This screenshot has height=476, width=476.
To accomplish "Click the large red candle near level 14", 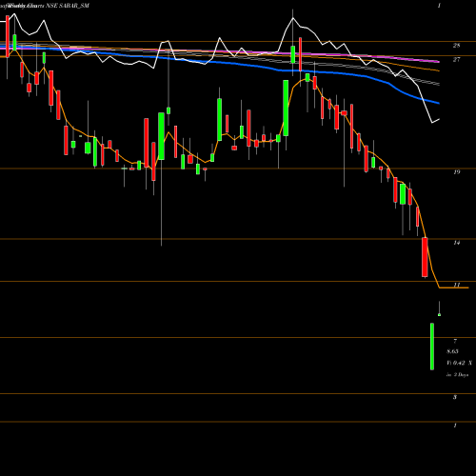I will point(425,257).
